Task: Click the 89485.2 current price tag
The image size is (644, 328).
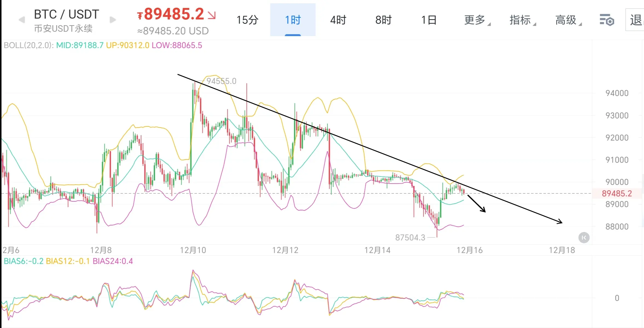Action: (617, 193)
